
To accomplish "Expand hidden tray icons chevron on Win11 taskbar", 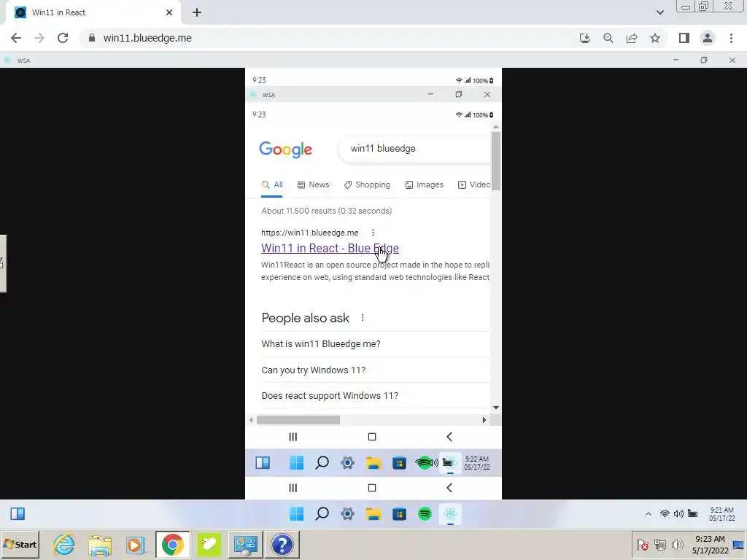I will (x=649, y=514).
